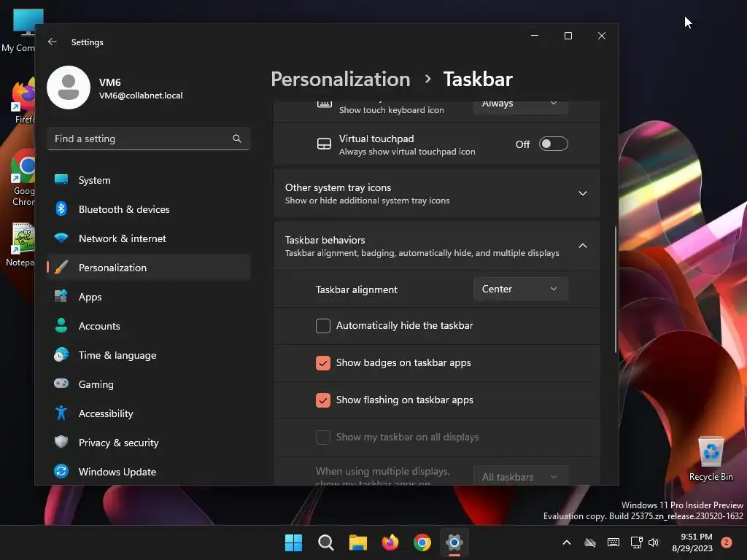Select Accounts in the sidebar

pos(149,326)
